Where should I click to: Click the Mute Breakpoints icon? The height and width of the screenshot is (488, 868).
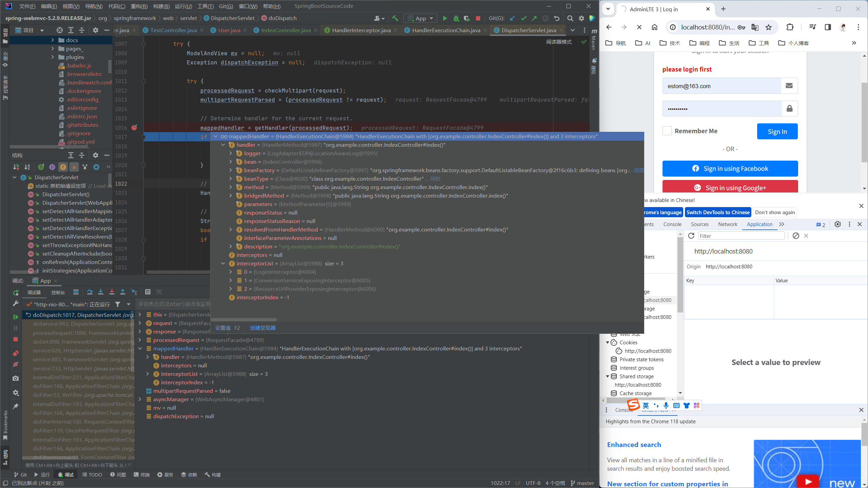[x=16, y=364]
